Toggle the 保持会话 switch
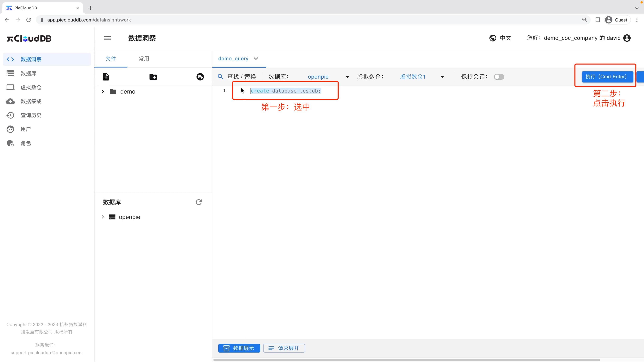The image size is (644, 362). [499, 77]
